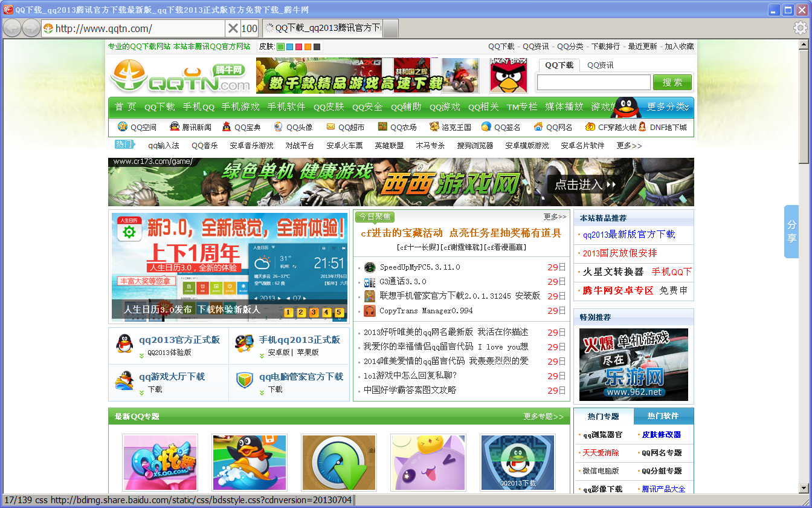Pick the dark gray skin swatch

click(x=317, y=47)
